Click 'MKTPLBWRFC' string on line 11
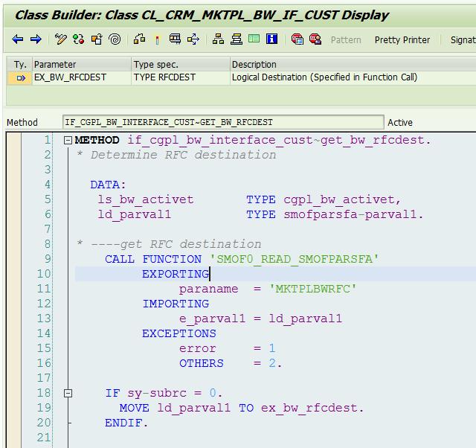476x448 pixels. (312, 289)
